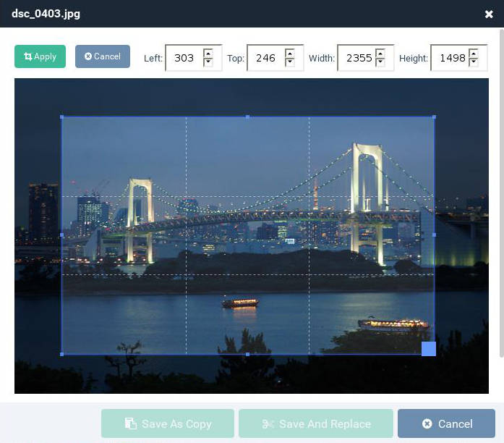The image size is (504, 443).
Task: Decrease the Width value with down arrow
Action: pyautogui.click(x=380, y=62)
